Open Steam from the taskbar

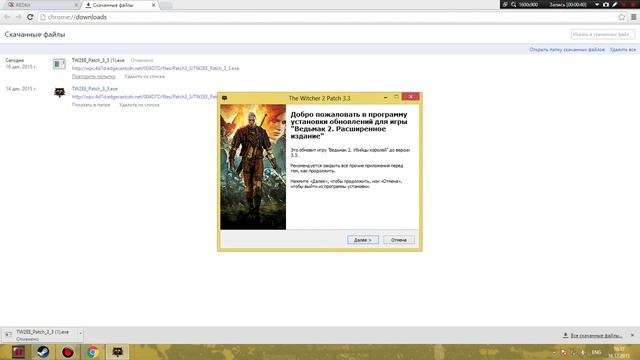point(43,352)
